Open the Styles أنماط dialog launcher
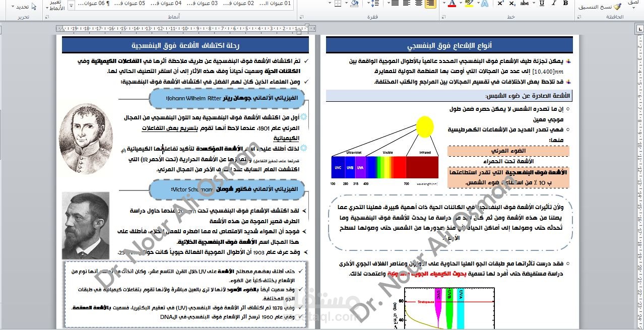The width and height of the screenshot is (644, 330). 46,17
